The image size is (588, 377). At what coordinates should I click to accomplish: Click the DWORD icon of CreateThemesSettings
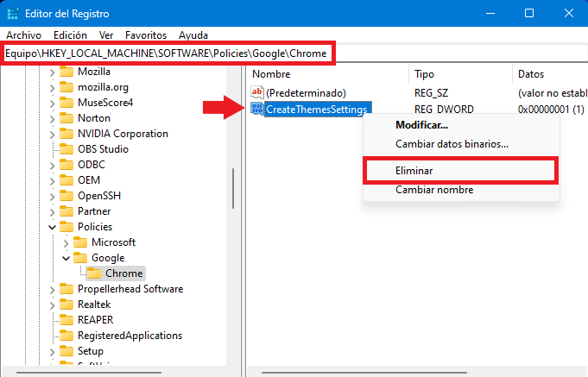coord(257,109)
